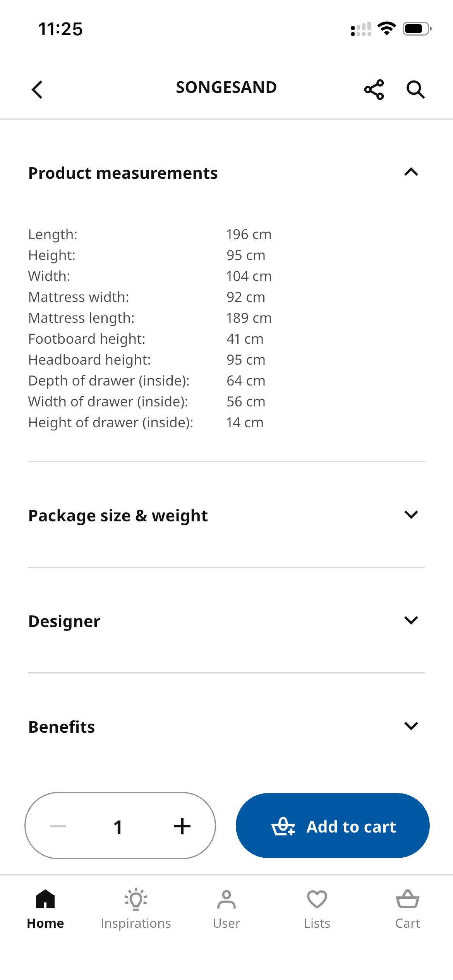Expand the Designer section chevron
Screen dimensions: 453x980
point(411,620)
